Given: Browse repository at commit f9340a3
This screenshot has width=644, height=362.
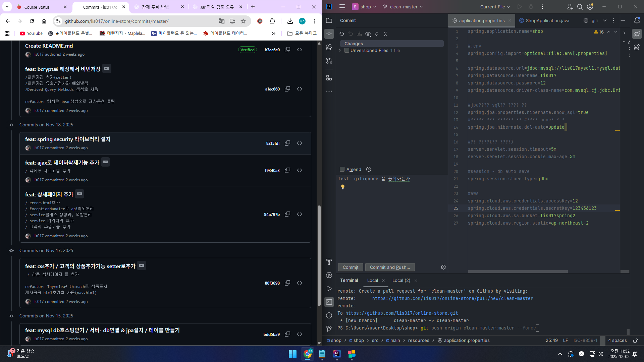Looking at the screenshot, I should click(300, 170).
